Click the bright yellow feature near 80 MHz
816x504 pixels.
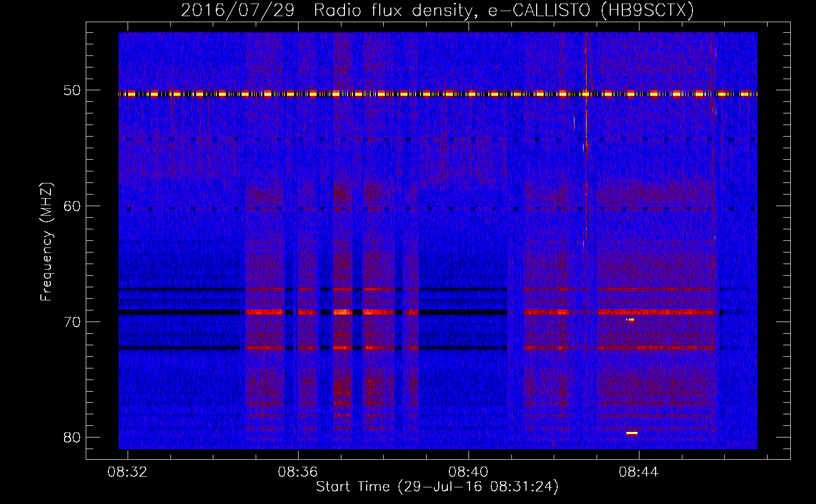coord(632,433)
